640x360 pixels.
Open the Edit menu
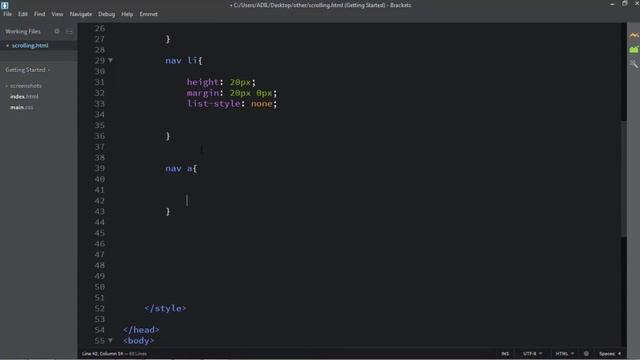pyautogui.click(x=22, y=14)
